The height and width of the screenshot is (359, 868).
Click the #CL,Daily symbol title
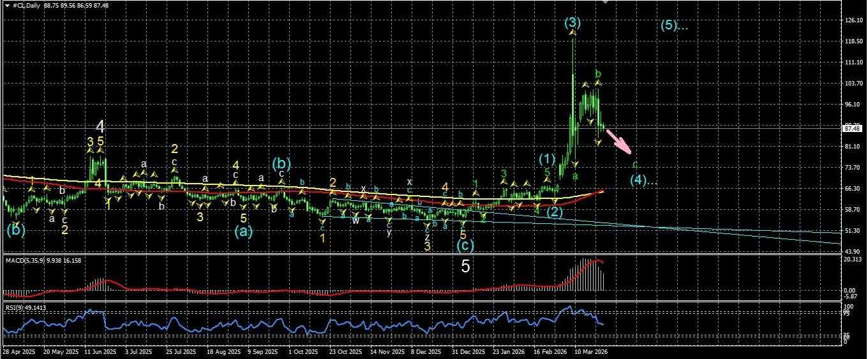26,5
